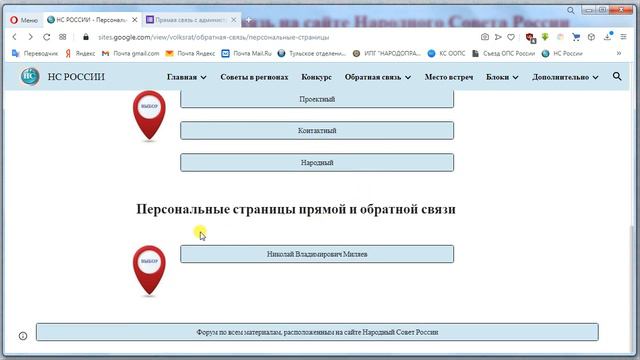The image size is (640, 360).
Task: Open a new tab with plus button
Action: (x=248, y=20)
